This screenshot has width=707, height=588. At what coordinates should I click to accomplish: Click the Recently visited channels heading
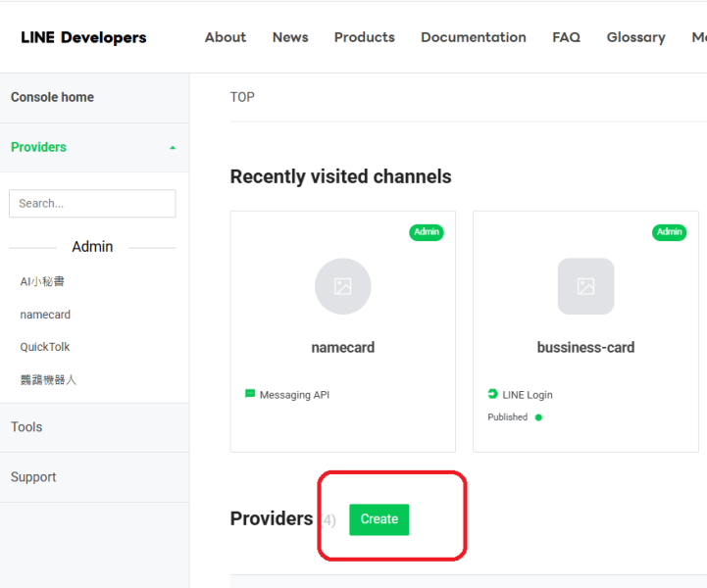[x=340, y=176]
